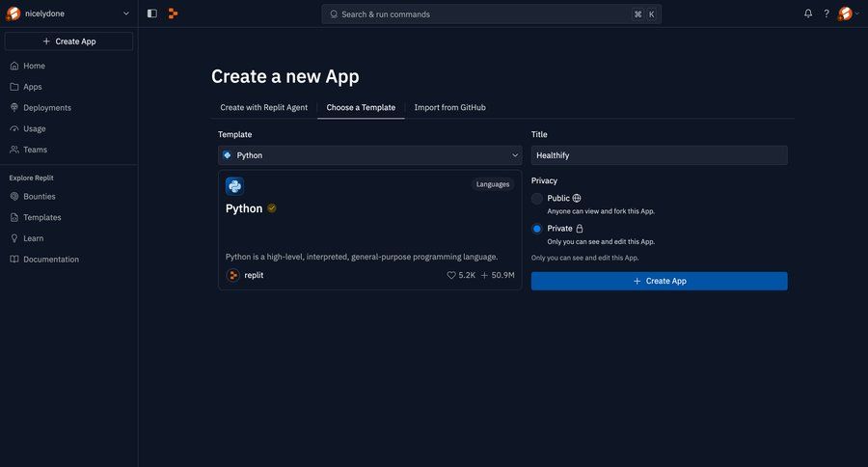Click the Python template description text

tap(362, 257)
